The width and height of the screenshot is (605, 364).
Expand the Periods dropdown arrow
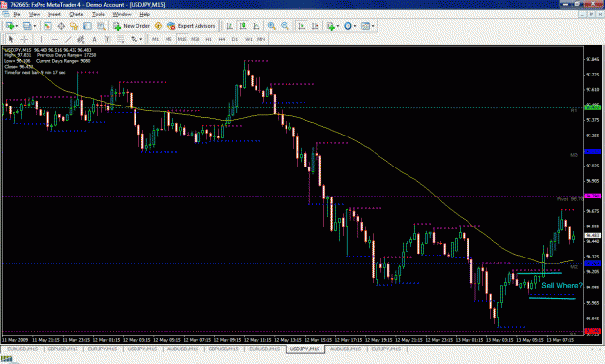(355, 26)
